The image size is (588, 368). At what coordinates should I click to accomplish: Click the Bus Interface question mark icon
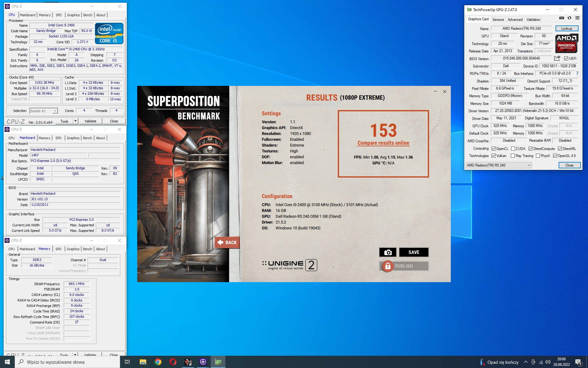(x=577, y=73)
